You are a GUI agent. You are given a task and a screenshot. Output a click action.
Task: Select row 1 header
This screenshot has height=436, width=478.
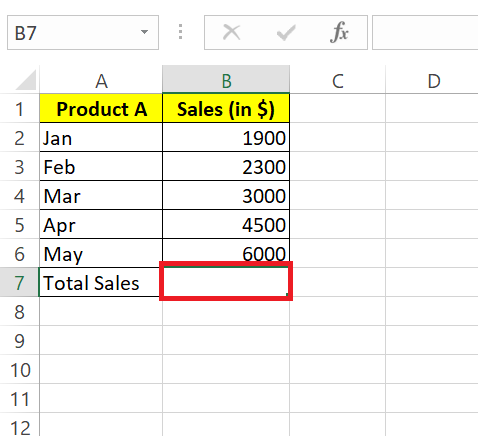pyautogui.click(x=20, y=109)
